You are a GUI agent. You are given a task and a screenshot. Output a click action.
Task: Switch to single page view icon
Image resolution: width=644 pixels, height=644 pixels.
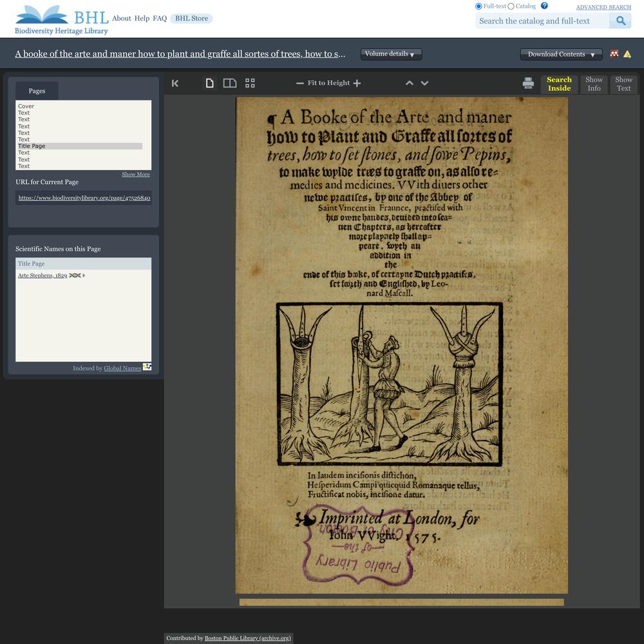click(x=209, y=83)
